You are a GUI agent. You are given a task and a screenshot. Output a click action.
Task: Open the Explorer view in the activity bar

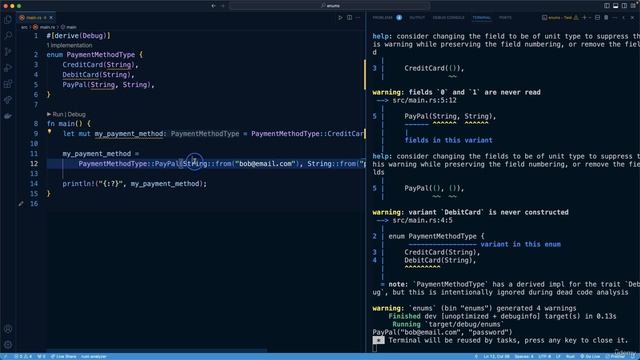8,20
